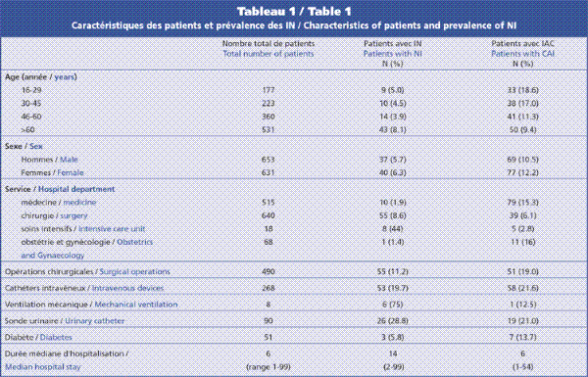Click the 'Patients with NI' header
Screen dimensions: 588x377
click(393, 53)
